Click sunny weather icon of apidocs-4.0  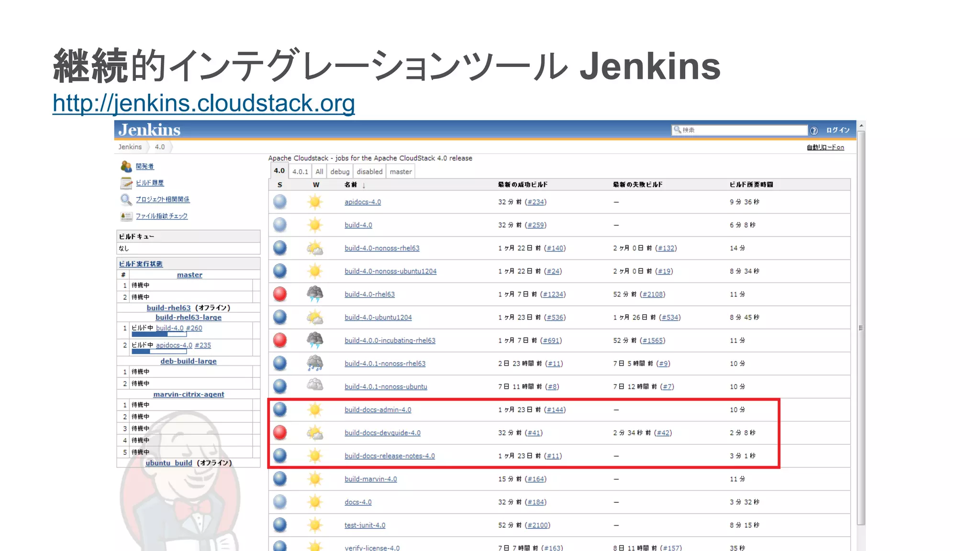click(x=315, y=202)
